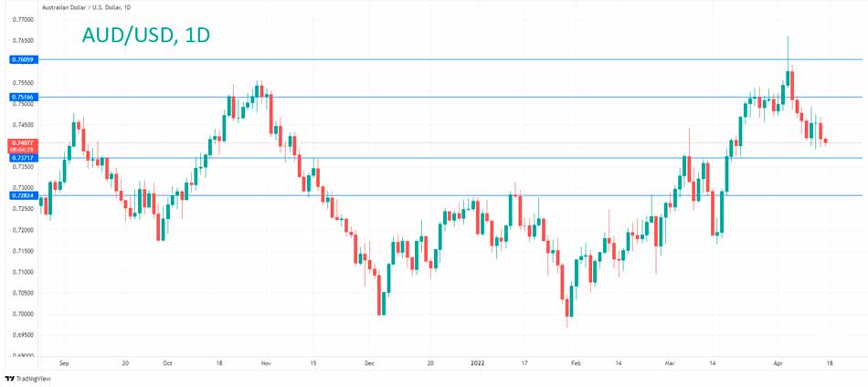Click the Dec label on time axis
Screen dimensions: 868x387
point(368,362)
